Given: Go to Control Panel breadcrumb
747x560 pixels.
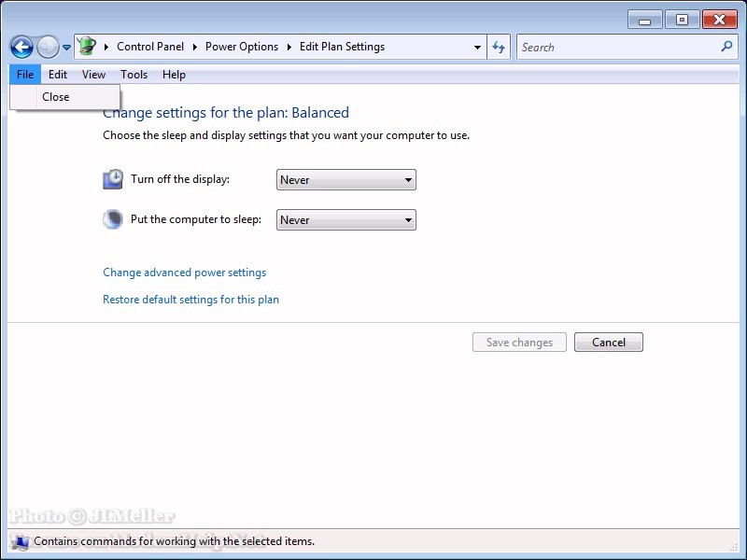Looking at the screenshot, I should click(150, 47).
